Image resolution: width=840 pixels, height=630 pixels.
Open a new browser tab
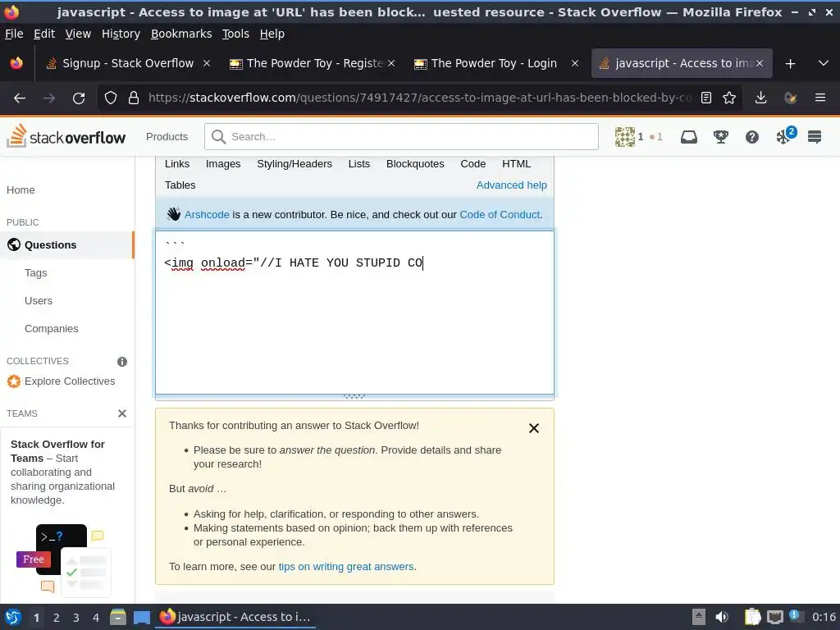tap(790, 64)
